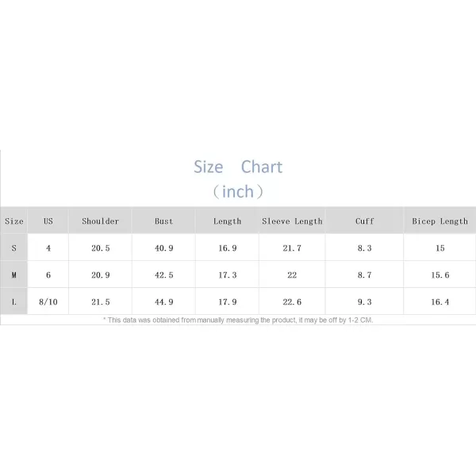Click the M size row label

tap(14, 275)
